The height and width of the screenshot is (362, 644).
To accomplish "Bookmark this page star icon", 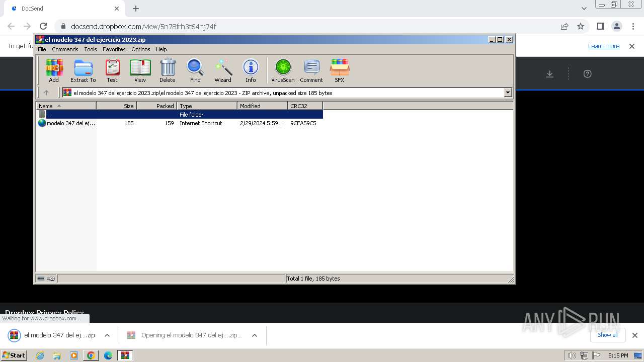I will (x=581, y=26).
